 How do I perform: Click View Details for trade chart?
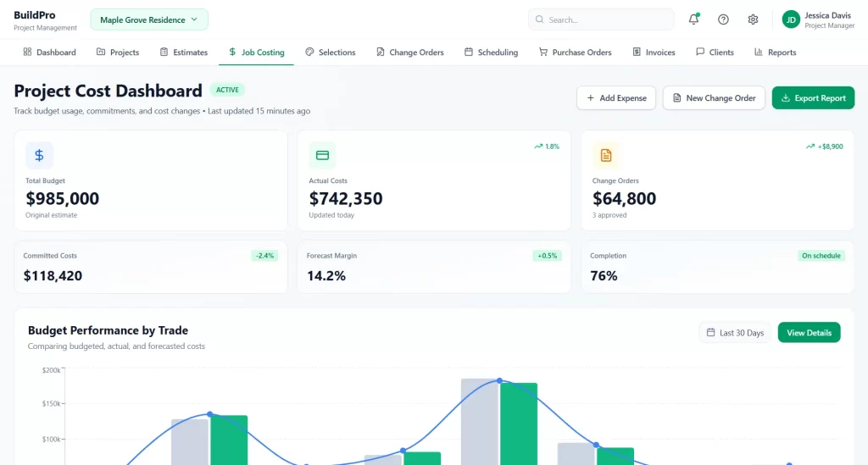[x=809, y=332]
